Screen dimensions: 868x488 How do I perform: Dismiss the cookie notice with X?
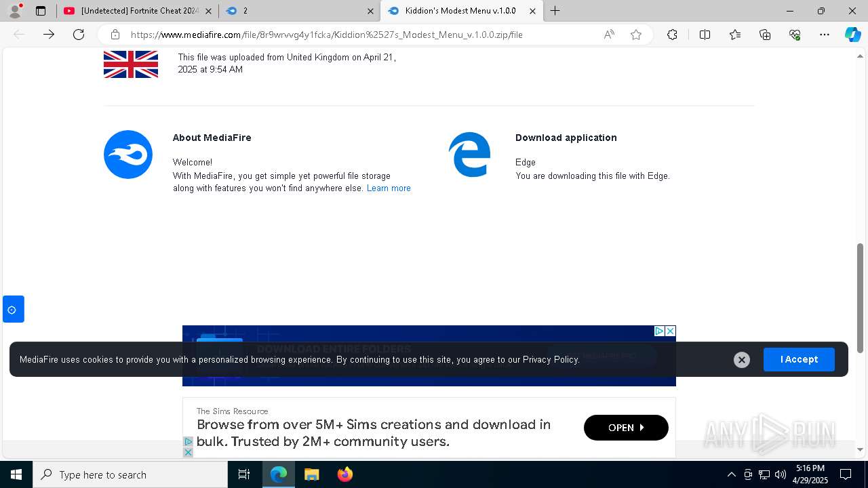[x=742, y=360]
